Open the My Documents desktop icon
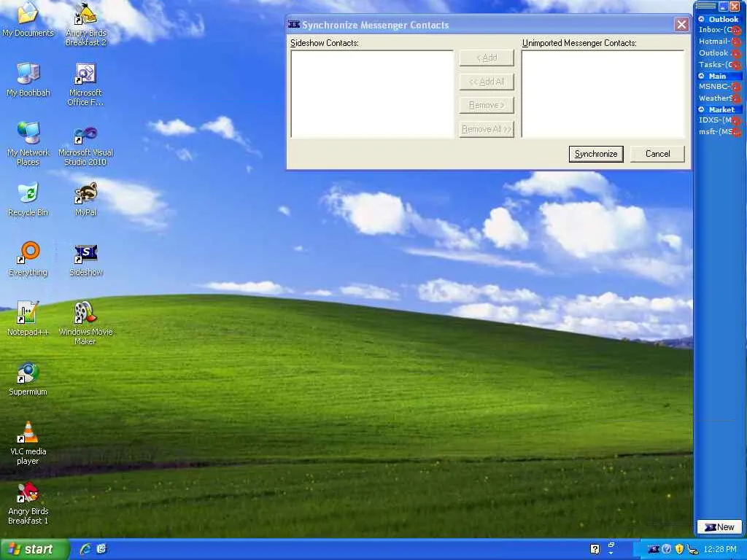Viewport: 747px width, 560px height. 28,19
